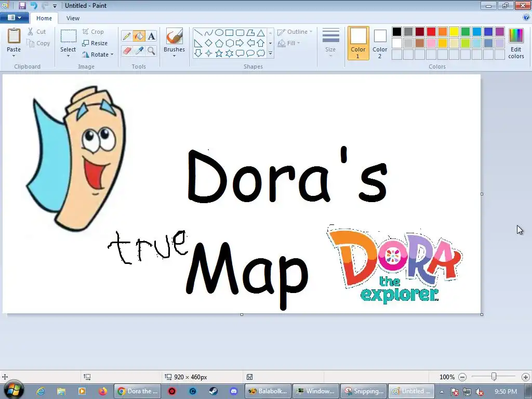Open the Brushes dropdown arrow

[174, 56]
